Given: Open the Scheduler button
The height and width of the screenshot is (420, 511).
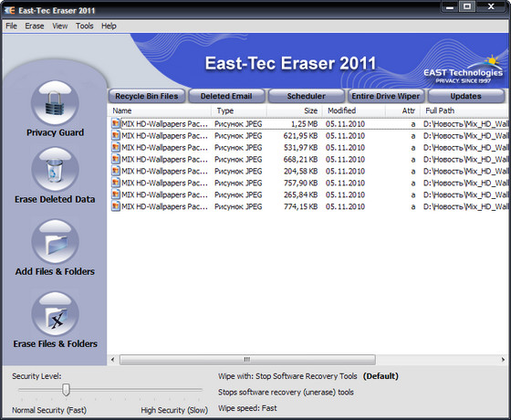Looking at the screenshot, I should pos(307,96).
